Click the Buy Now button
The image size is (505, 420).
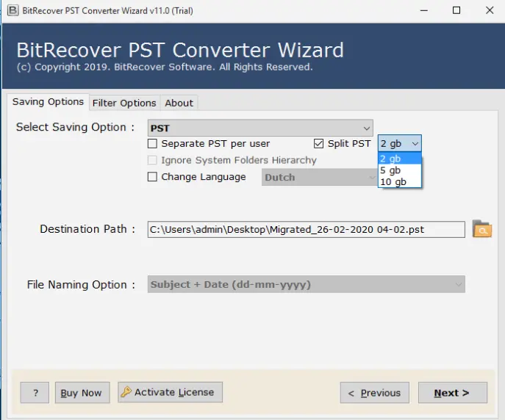click(82, 393)
